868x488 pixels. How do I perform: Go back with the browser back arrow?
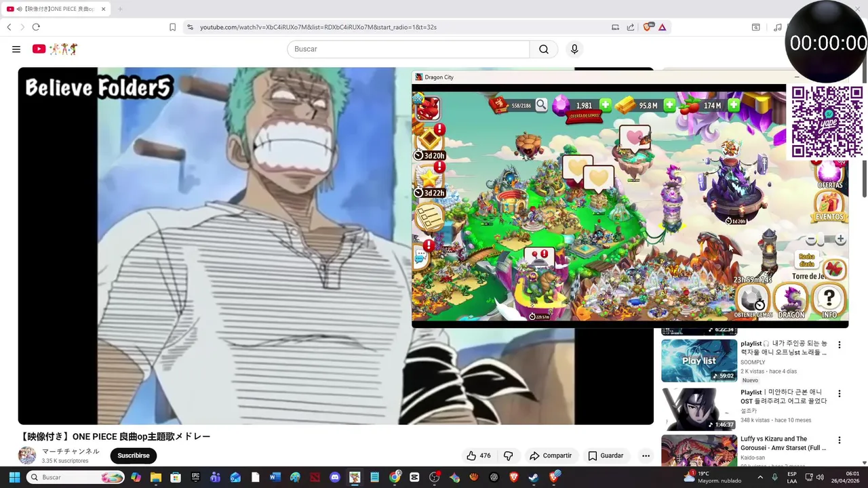click(x=9, y=27)
